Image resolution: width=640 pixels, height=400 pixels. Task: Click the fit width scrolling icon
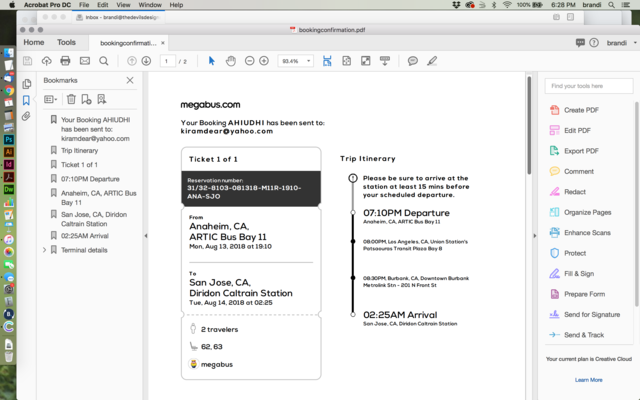[x=327, y=61]
